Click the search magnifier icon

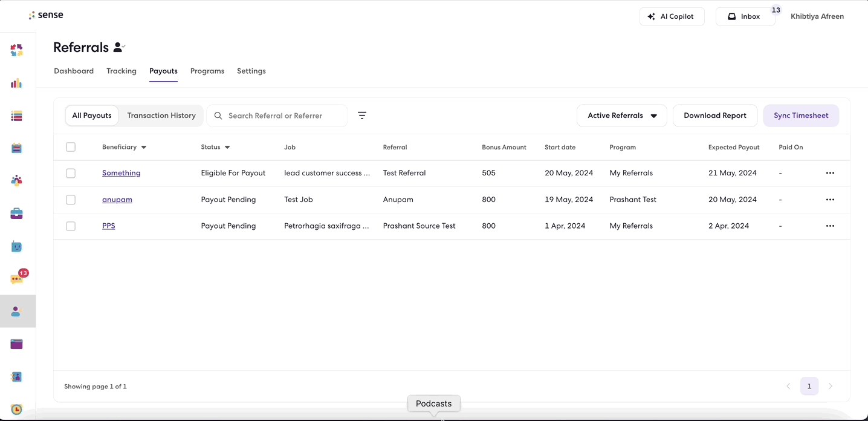[218, 116]
